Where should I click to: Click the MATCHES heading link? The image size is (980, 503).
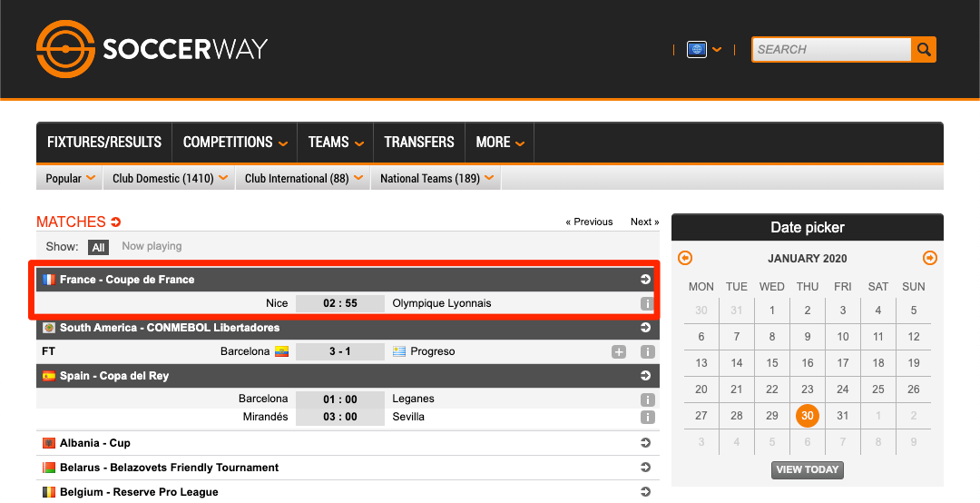79,222
